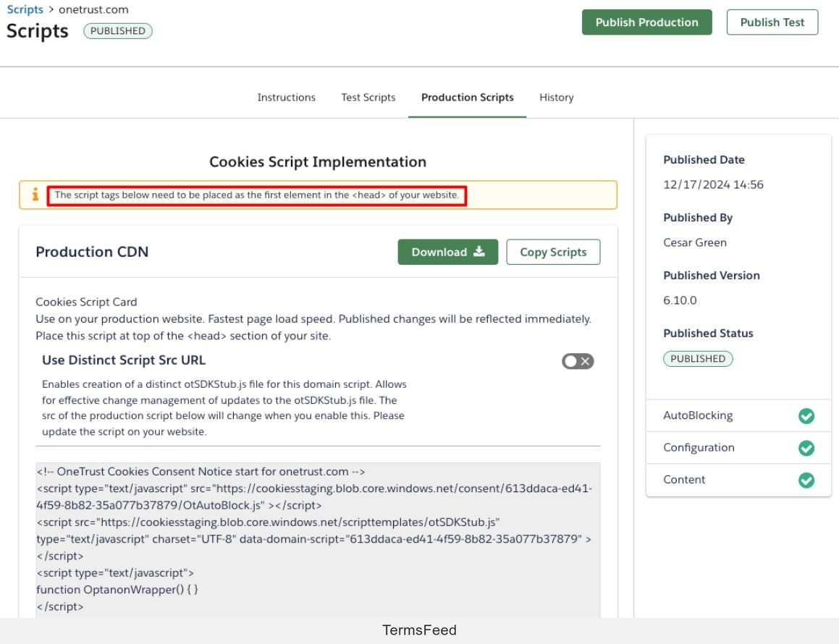Open the History tab
The width and height of the screenshot is (839, 644).
point(556,98)
